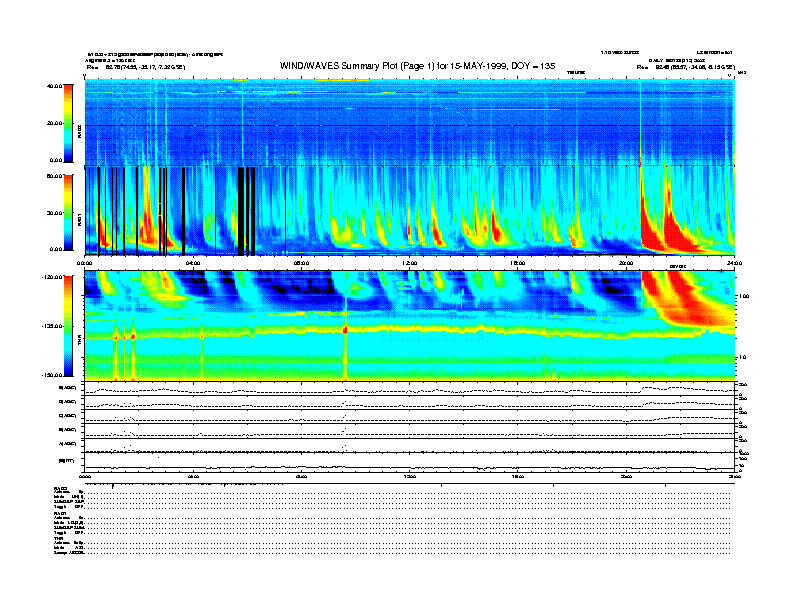Click the RAD1 header in the bottom status rows
Image resolution: width=792 pixels, height=612 pixels.
[61, 514]
